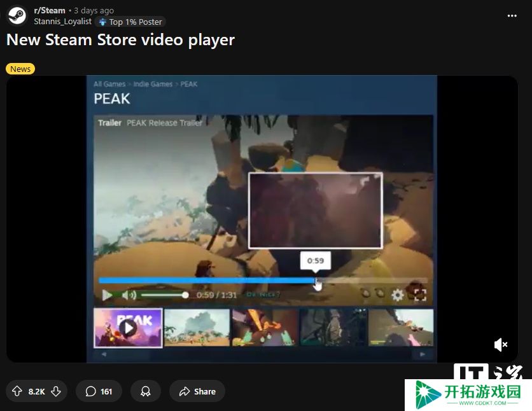
Task: Upvote the Steam video player post
Action: [17, 391]
